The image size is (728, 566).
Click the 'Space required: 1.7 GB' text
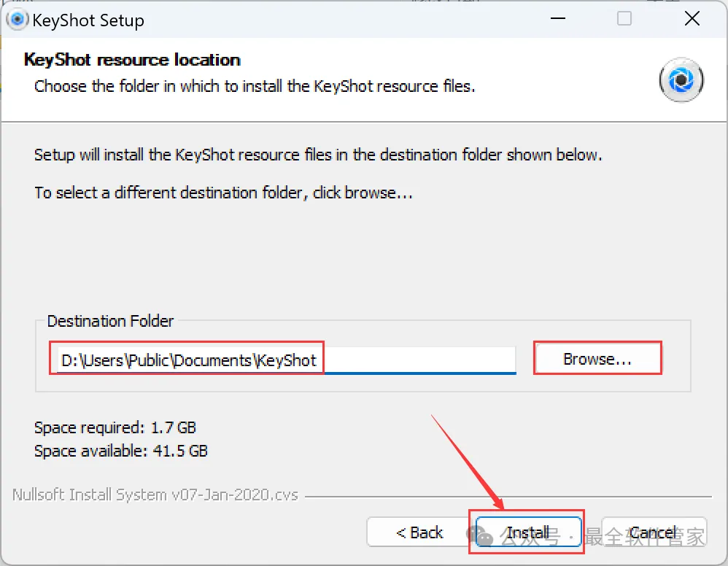115,427
